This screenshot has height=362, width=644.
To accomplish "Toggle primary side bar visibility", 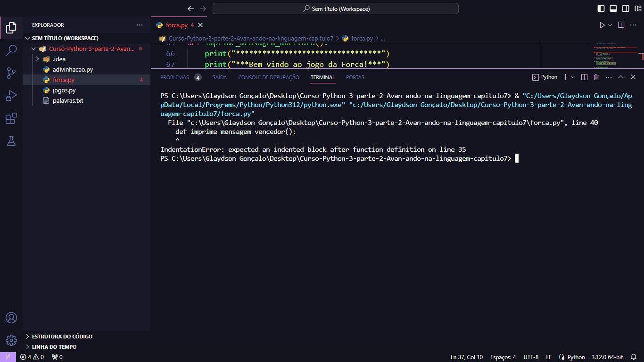I will click(601, 8).
